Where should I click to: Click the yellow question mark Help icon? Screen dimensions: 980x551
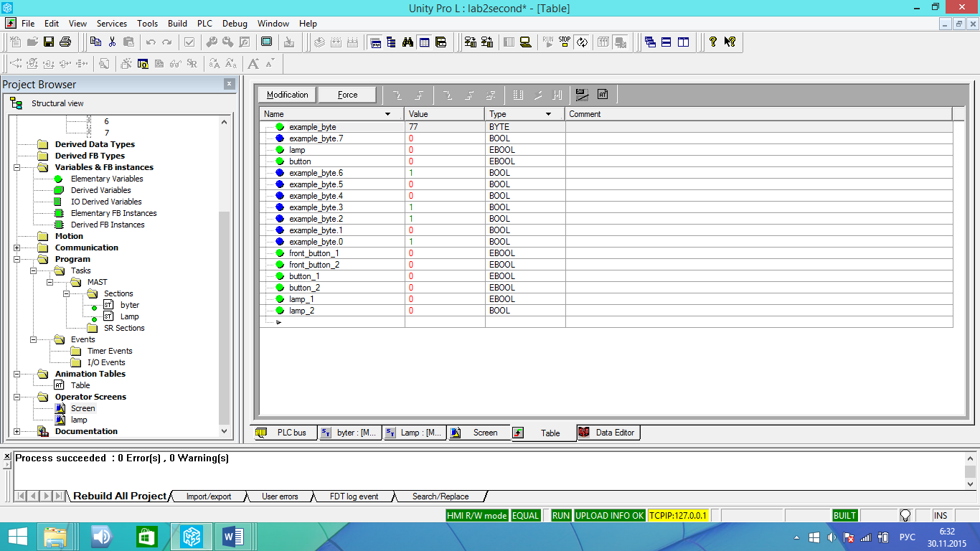click(712, 42)
